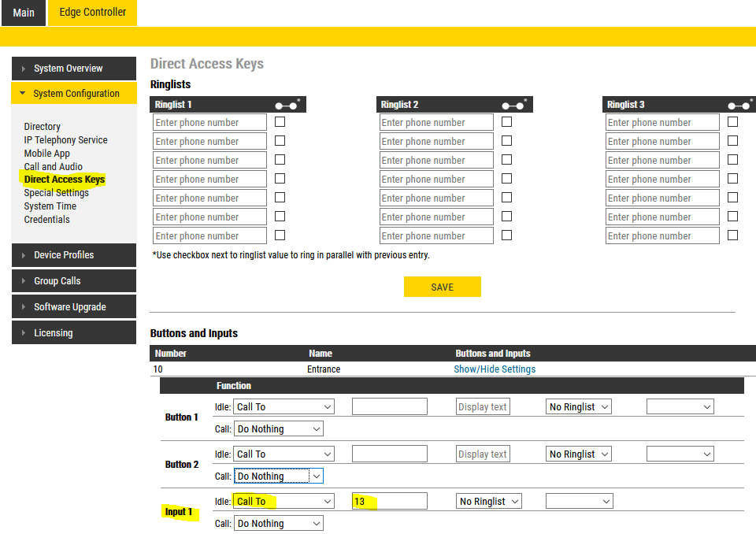Switch to the Main tab
The height and width of the screenshot is (534, 756).
[x=24, y=13]
